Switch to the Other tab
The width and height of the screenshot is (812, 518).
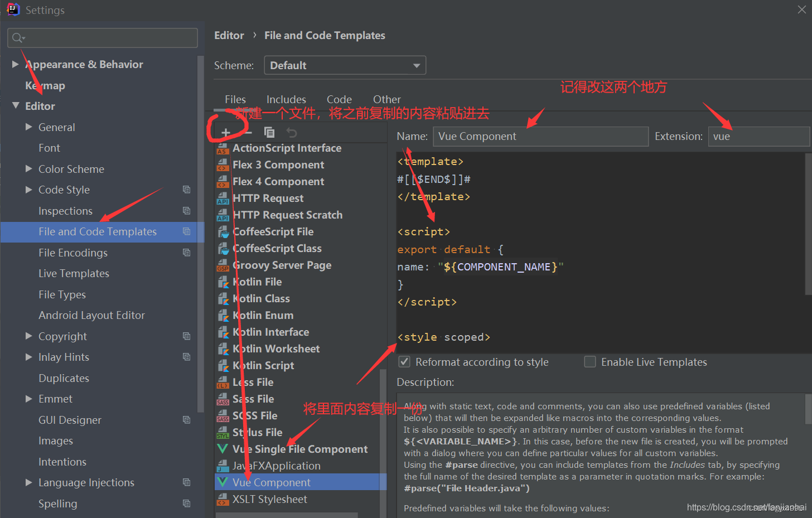pyautogui.click(x=387, y=99)
